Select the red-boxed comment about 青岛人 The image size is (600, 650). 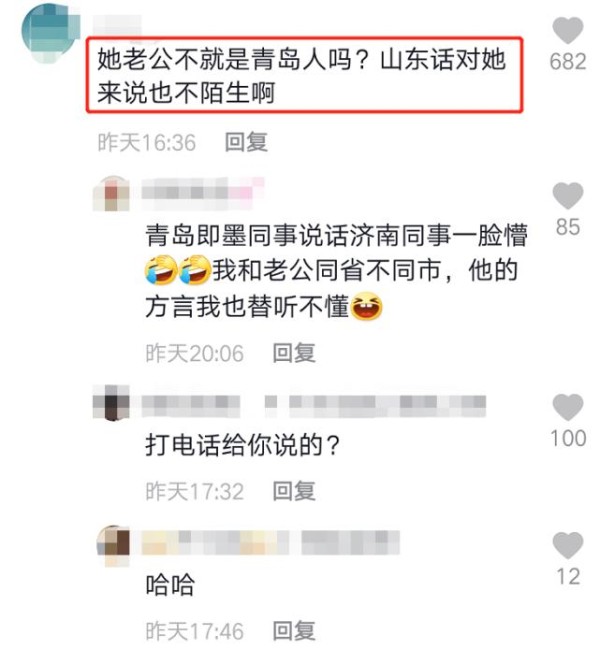[x=304, y=75]
